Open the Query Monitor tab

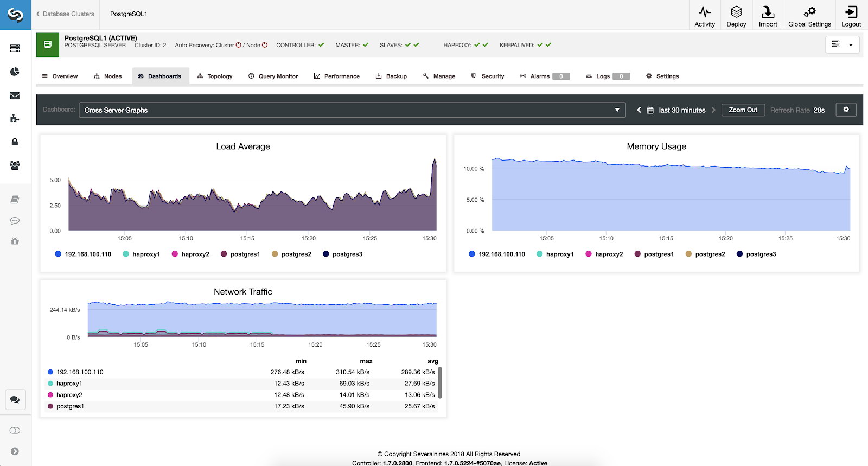pos(273,76)
